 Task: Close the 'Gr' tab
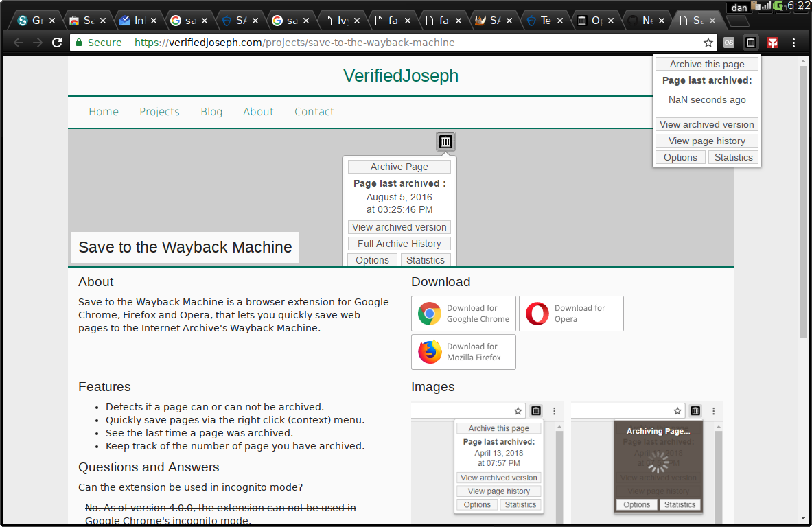coord(51,20)
